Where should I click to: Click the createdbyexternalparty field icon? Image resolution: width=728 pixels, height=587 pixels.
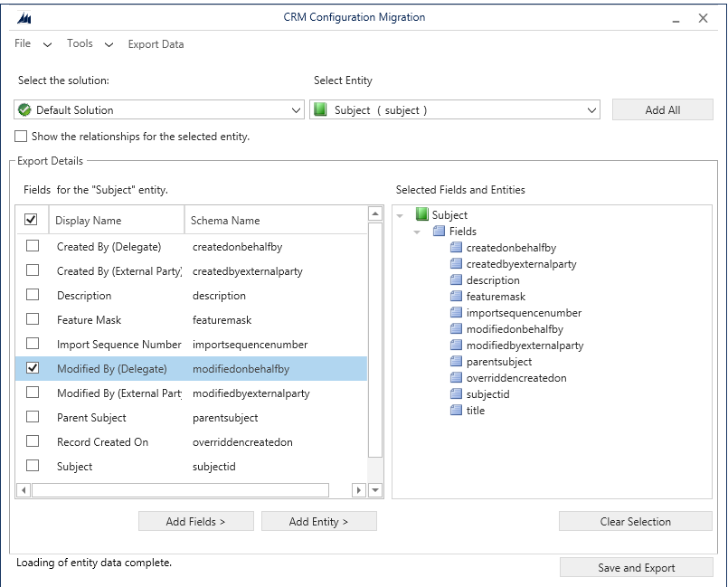tap(456, 263)
